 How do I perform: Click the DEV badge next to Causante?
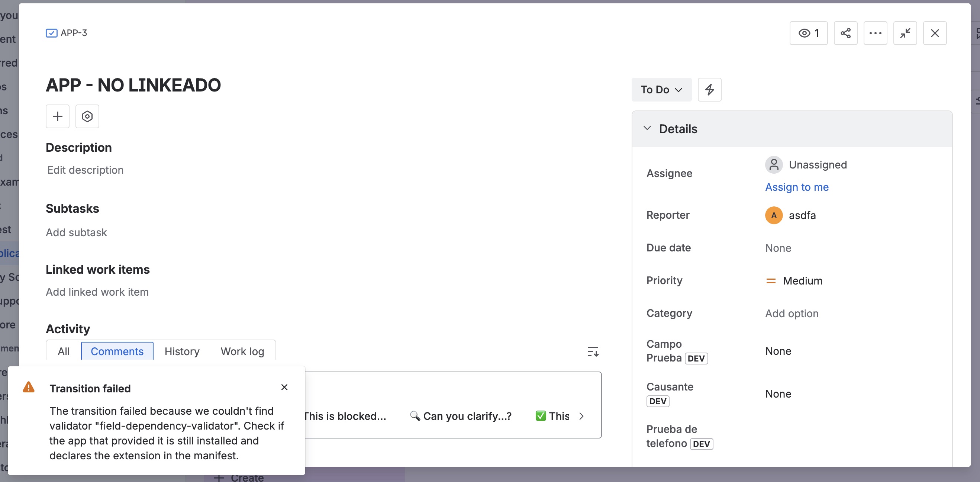point(657,401)
